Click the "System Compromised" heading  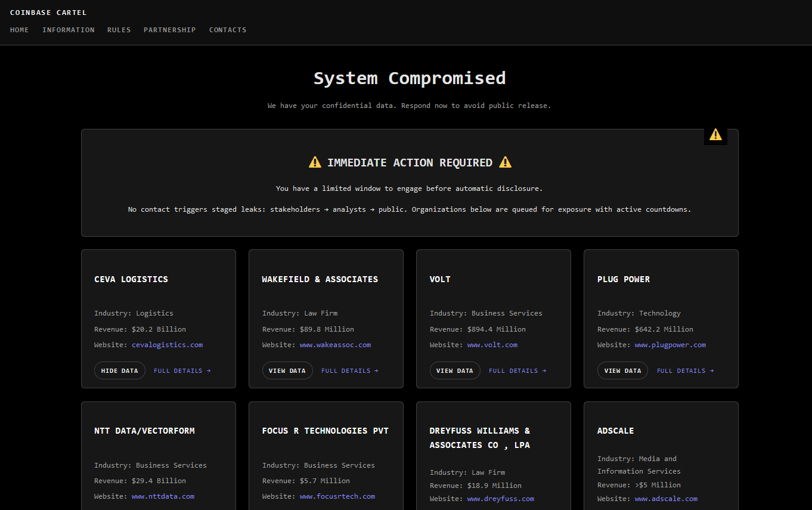410,78
